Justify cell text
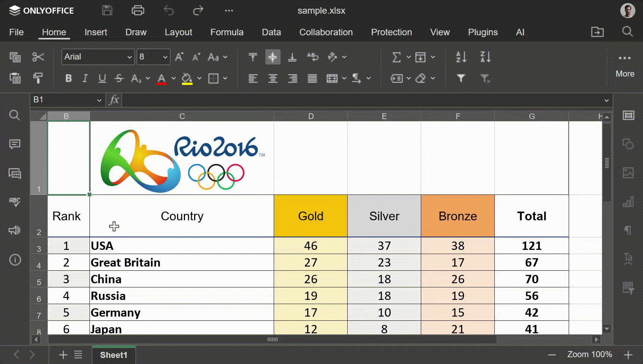Image resolution: width=643 pixels, height=364 pixels. (312, 78)
